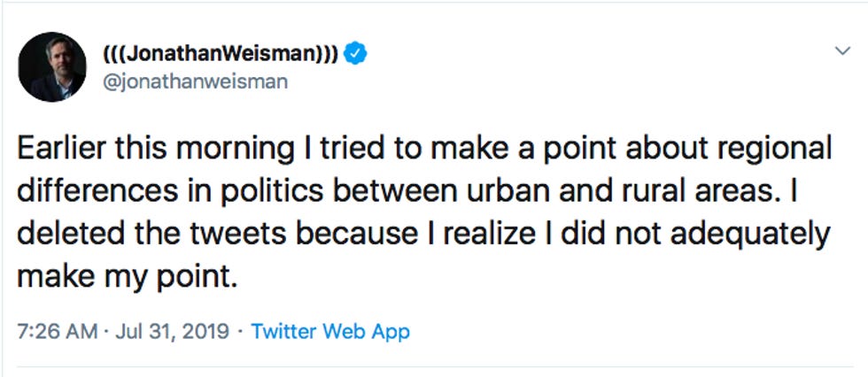Click the blue verified checkmark badge
The image size is (868, 377).
pos(356,53)
